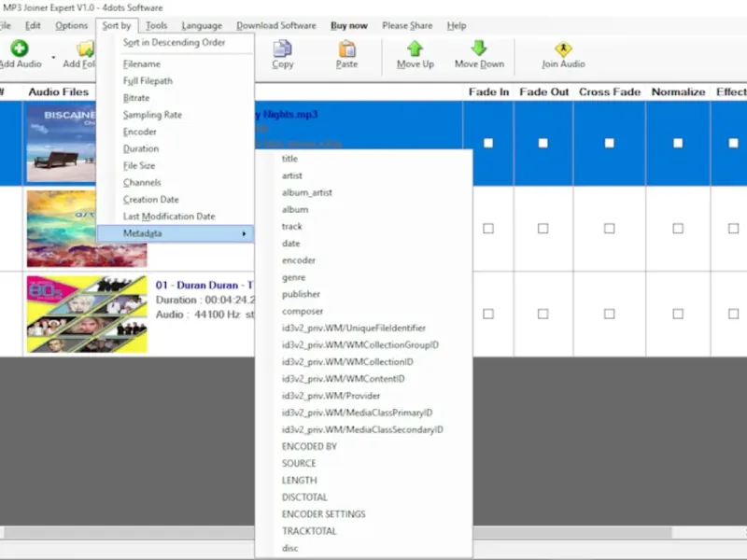747x560 pixels.
Task: Choose Sort in Descending Order
Action: pos(174,42)
